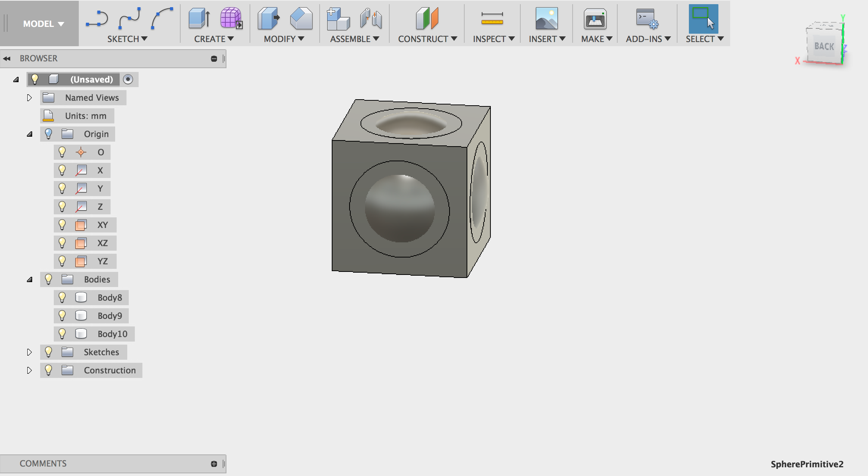Click the XZ plane icon in Origin
Viewport: 868px width, 476px height.
[81, 243]
